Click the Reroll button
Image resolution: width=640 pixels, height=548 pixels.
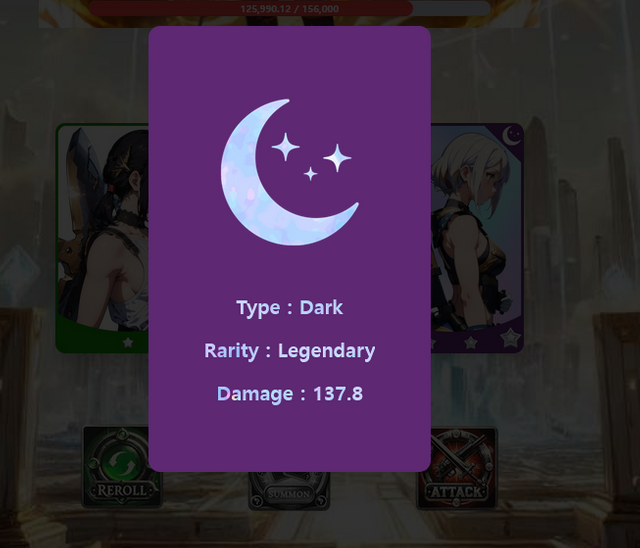(x=122, y=467)
